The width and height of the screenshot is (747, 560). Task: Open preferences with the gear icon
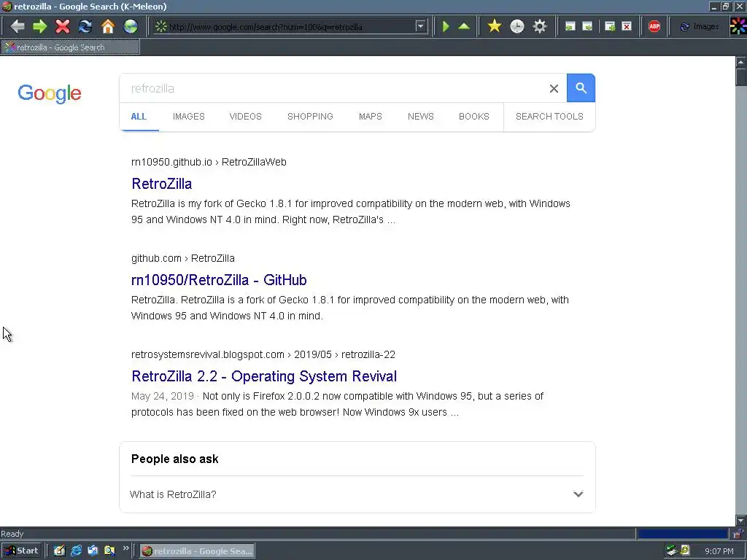click(x=539, y=26)
